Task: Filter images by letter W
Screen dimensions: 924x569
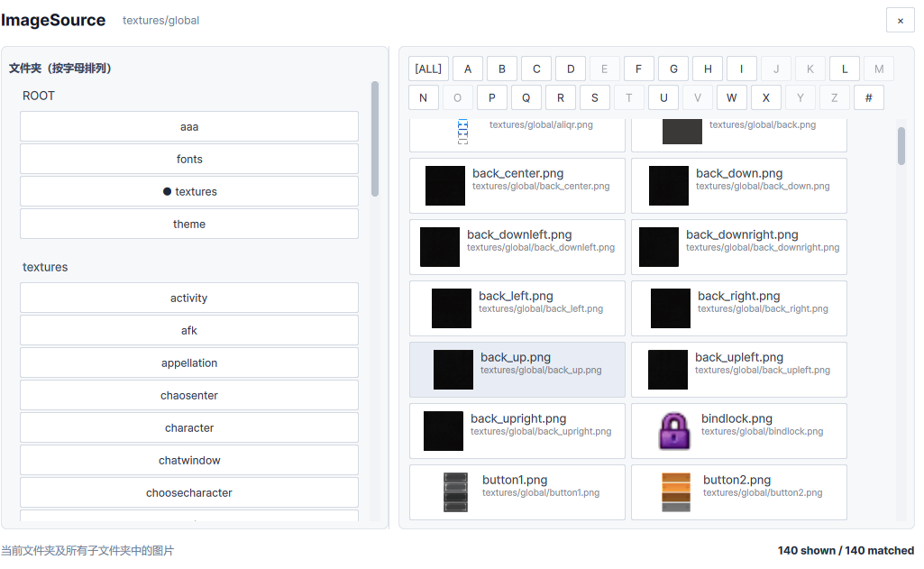Action: pos(732,98)
